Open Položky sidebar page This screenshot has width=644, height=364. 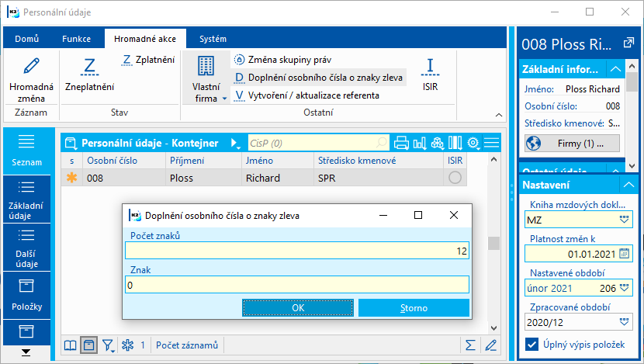pos(26,296)
